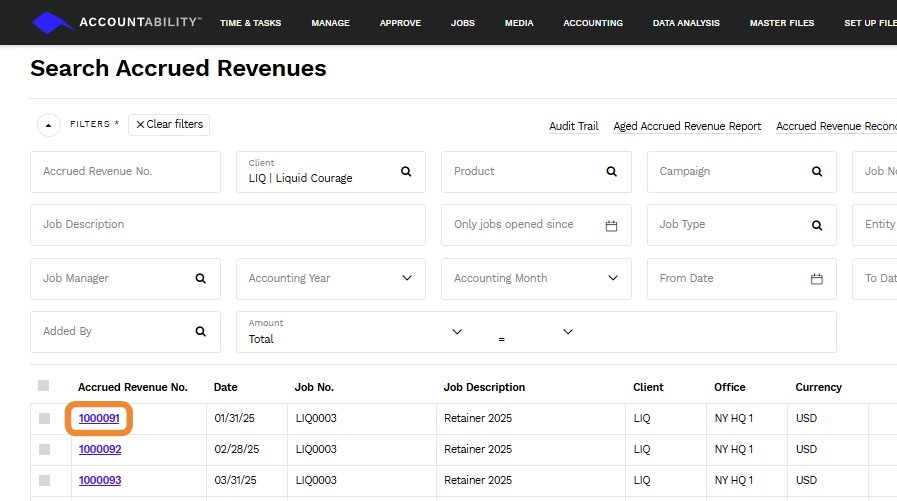
Task: Click the Job Manager search icon
Action: (x=200, y=279)
